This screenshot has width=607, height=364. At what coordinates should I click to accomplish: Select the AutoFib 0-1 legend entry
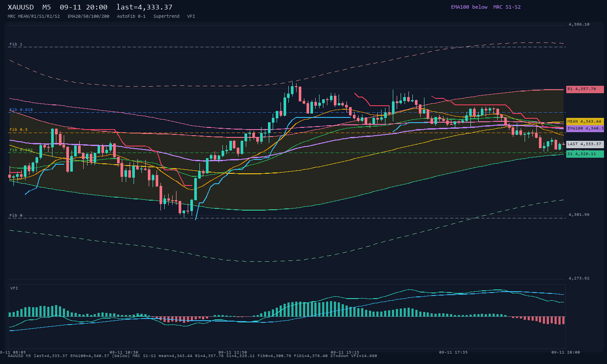131,16
